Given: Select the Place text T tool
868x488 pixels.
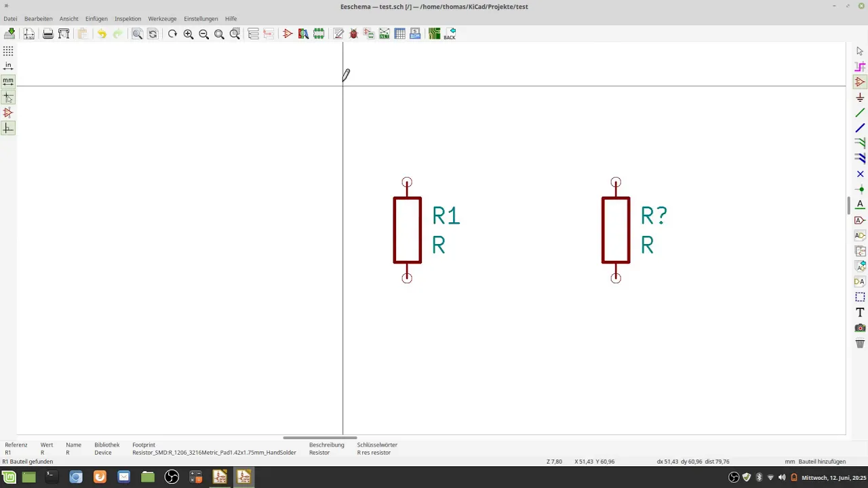Looking at the screenshot, I should click(860, 312).
